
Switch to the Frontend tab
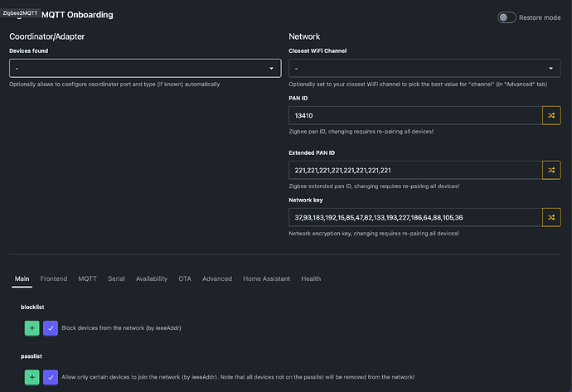click(x=54, y=278)
